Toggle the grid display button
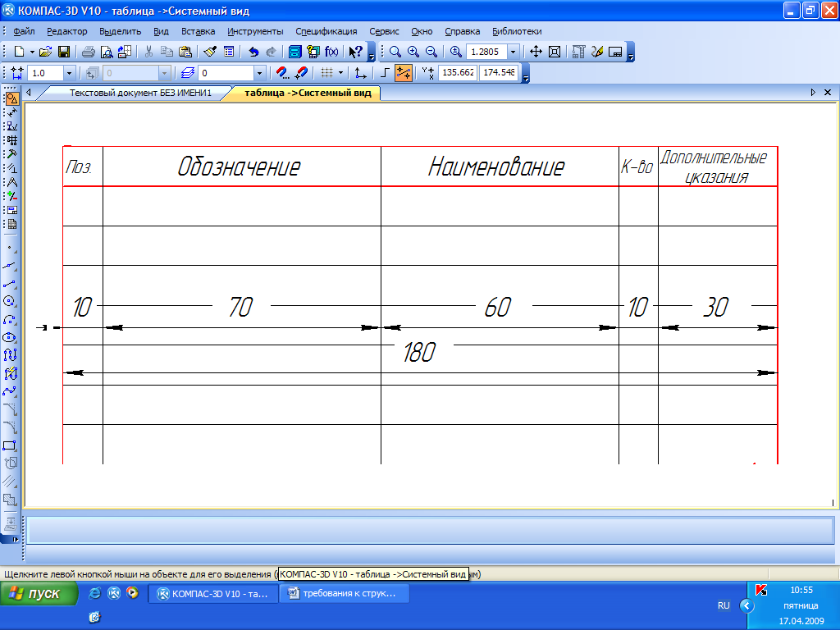The image size is (840, 630). (x=326, y=73)
